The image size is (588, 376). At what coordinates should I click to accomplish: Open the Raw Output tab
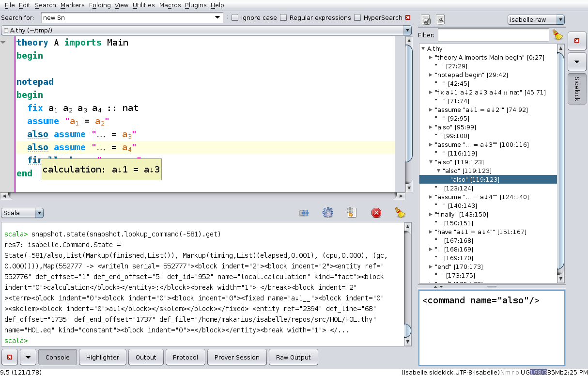click(x=293, y=357)
